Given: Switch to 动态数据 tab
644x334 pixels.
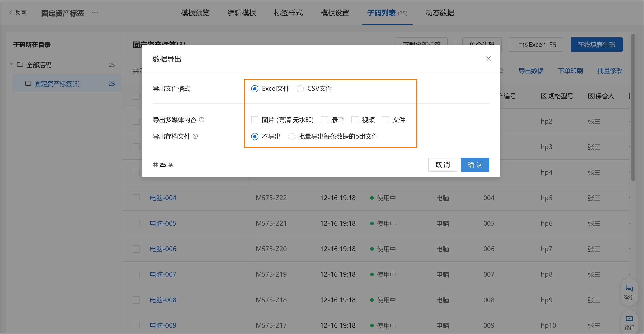Looking at the screenshot, I should 440,13.
